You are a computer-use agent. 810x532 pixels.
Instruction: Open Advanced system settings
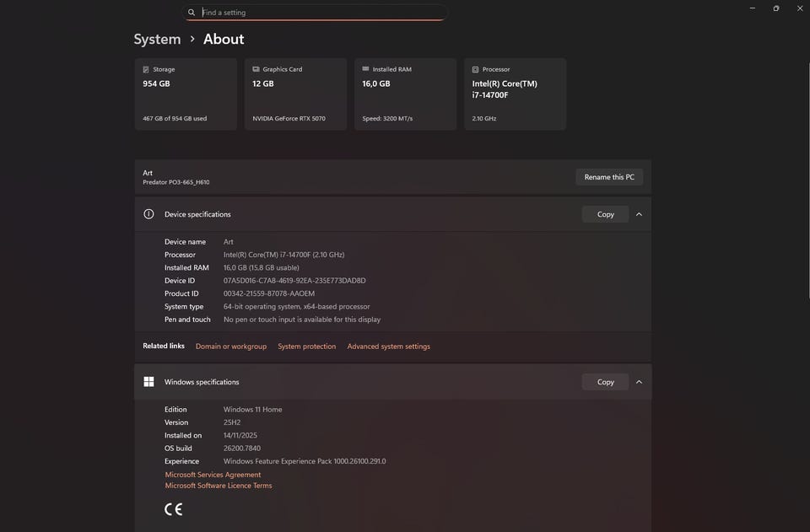coord(388,347)
